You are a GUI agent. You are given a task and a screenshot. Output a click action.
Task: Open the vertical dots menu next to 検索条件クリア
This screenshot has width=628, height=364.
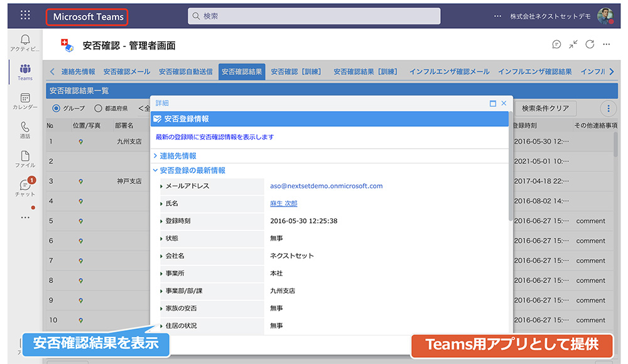click(x=608, y=108)
